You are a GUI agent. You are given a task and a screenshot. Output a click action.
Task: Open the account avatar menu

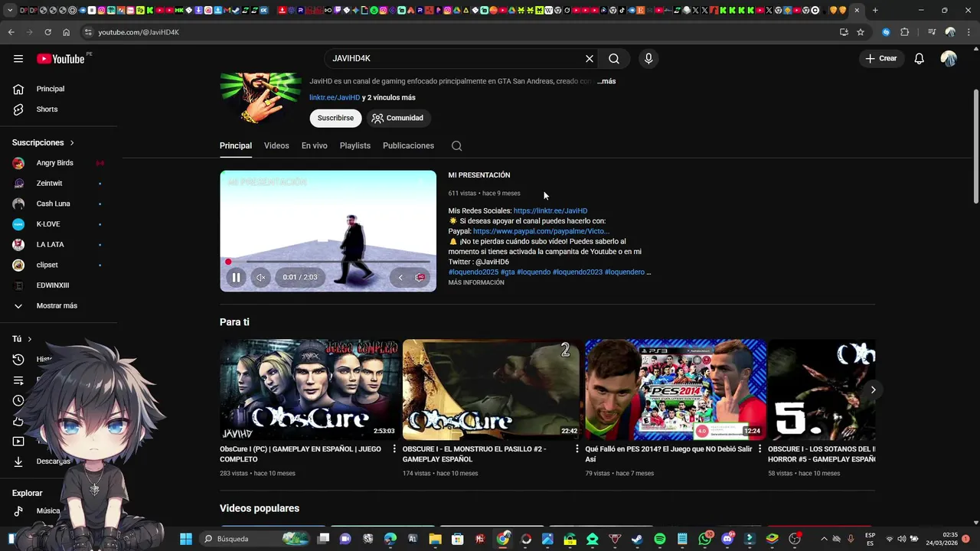[x=949, y=58]
